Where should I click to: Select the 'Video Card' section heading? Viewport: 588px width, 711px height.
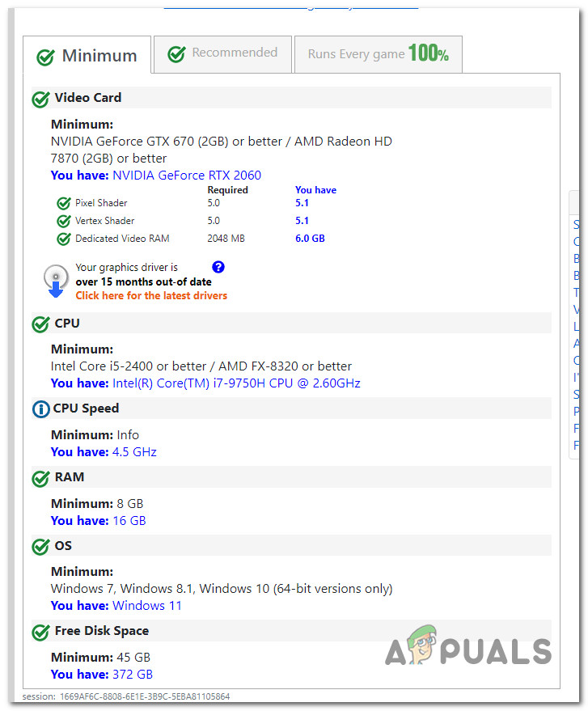(88, 98)
